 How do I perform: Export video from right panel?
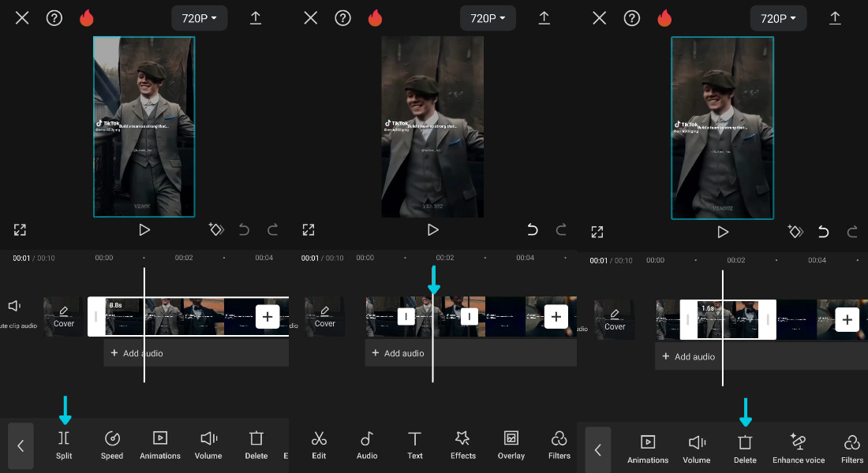[835, 18]
